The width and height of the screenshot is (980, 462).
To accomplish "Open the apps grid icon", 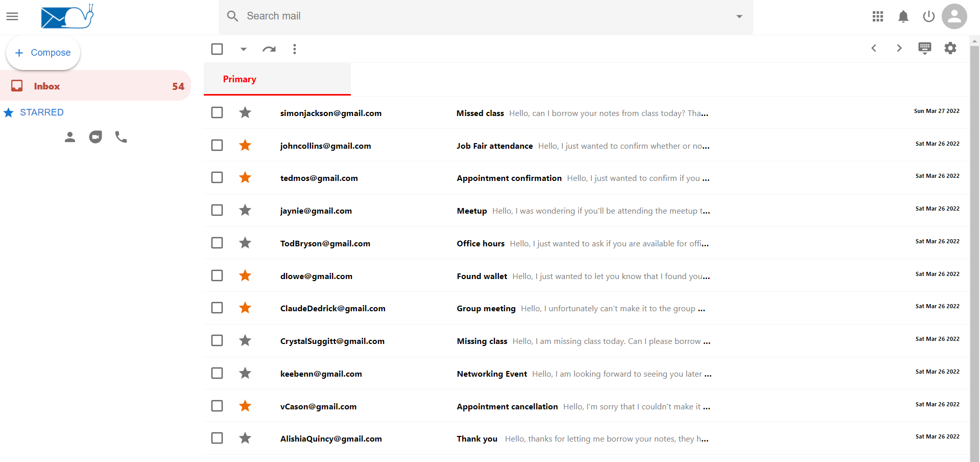I will tap(878, 16).
